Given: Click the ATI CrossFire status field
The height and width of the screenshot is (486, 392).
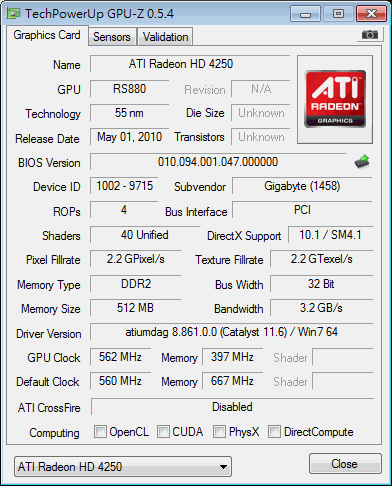Looking at the screenshot, I should 232,407.
